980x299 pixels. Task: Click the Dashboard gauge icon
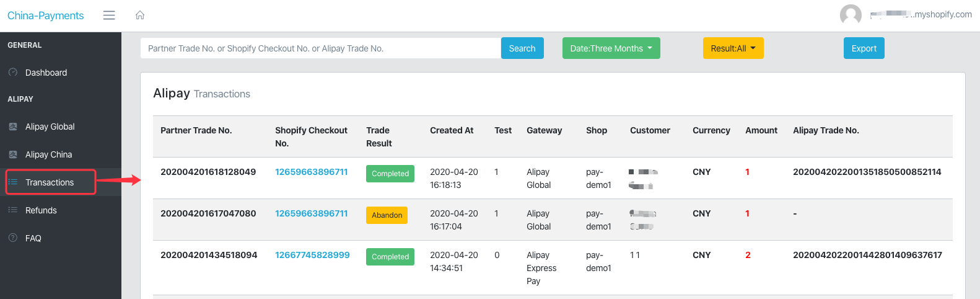[x=13, y=73]
